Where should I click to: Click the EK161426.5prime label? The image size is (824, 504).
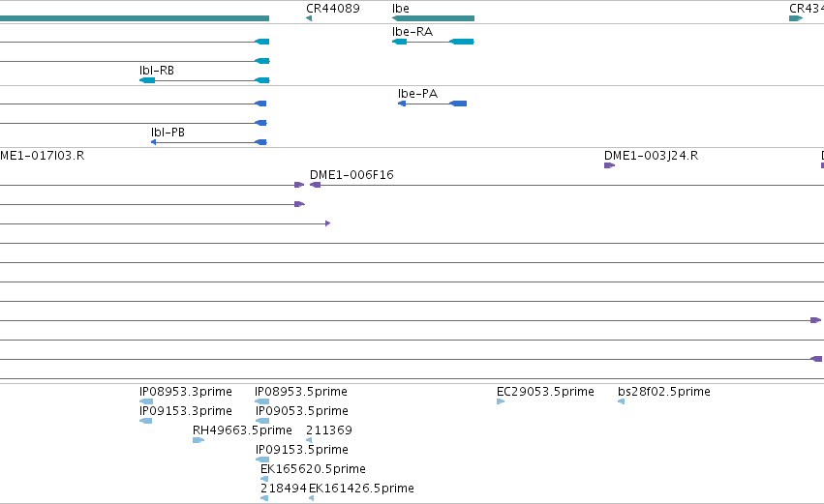click(x=361, y=489)
